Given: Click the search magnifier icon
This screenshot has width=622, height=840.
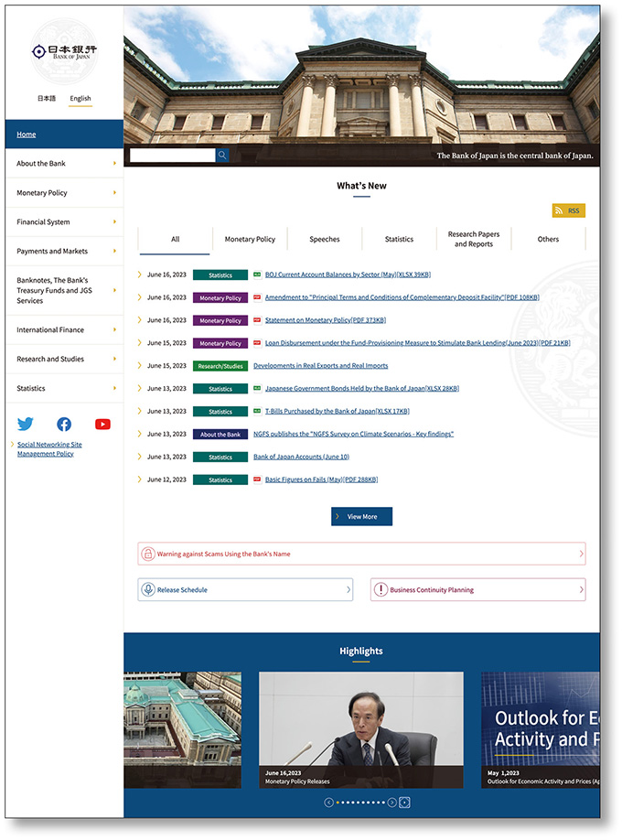Looking at the screenshot, I should 222,156.
